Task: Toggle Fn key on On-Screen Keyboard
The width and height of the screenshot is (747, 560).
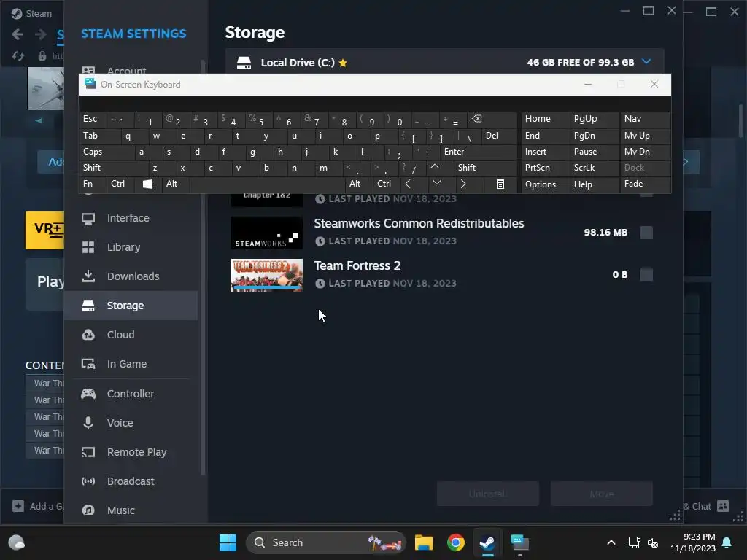Action: click(x=93, y=184)
